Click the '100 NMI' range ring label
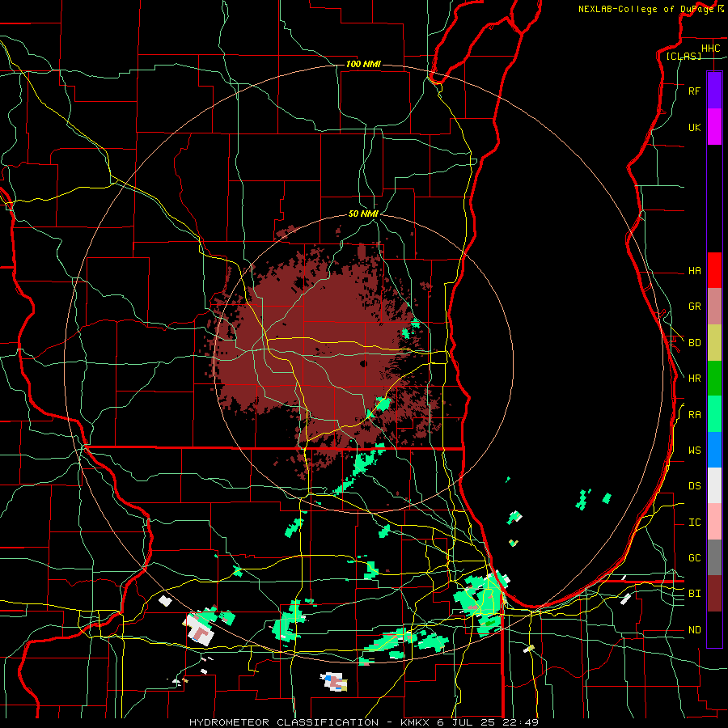 pyautogui.click(x=363, y=64)
